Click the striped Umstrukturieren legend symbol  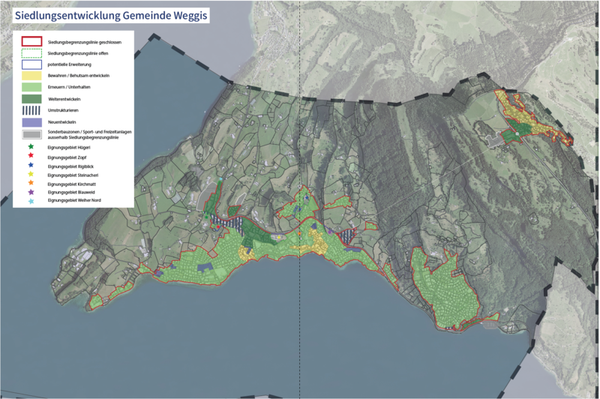coord(31,111)
